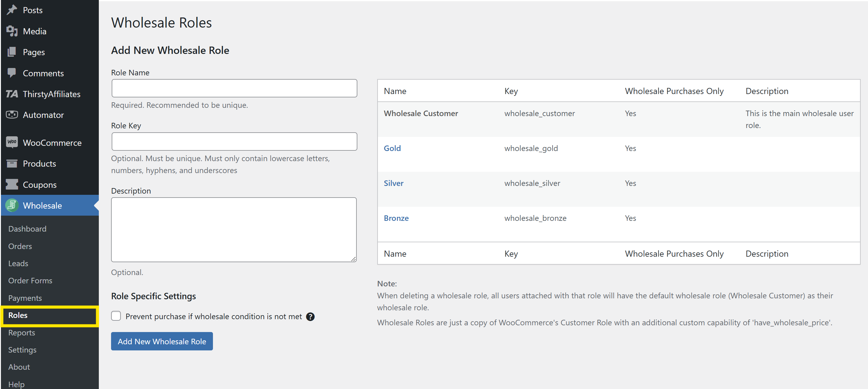Open the Gold role link
Viewport: 868px width, 389px height.
coord(392,148)
